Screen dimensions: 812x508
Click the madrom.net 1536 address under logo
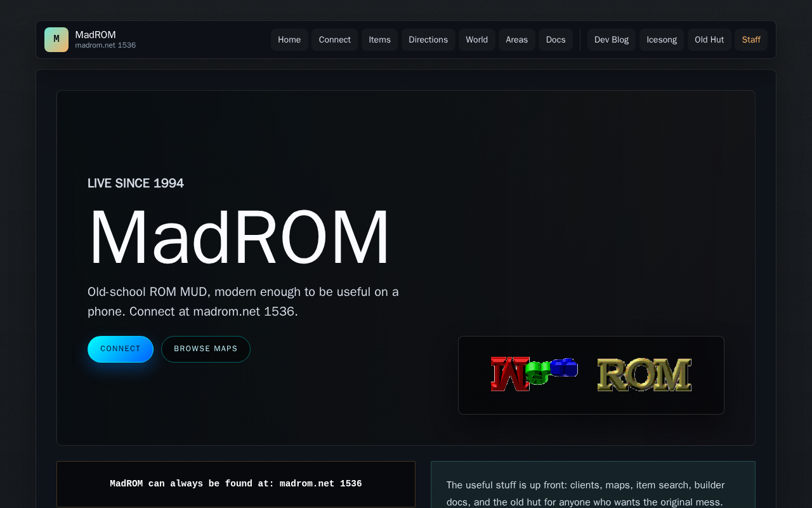105,45
